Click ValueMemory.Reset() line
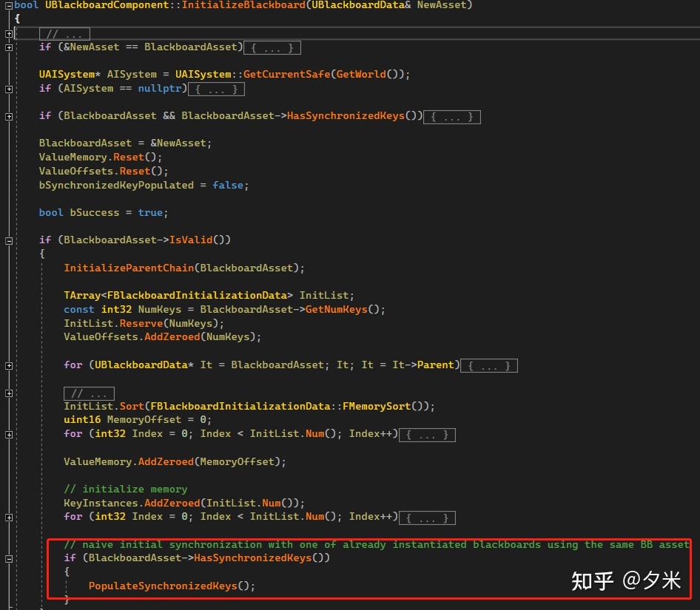700x610 pixels. click(101, 157)
